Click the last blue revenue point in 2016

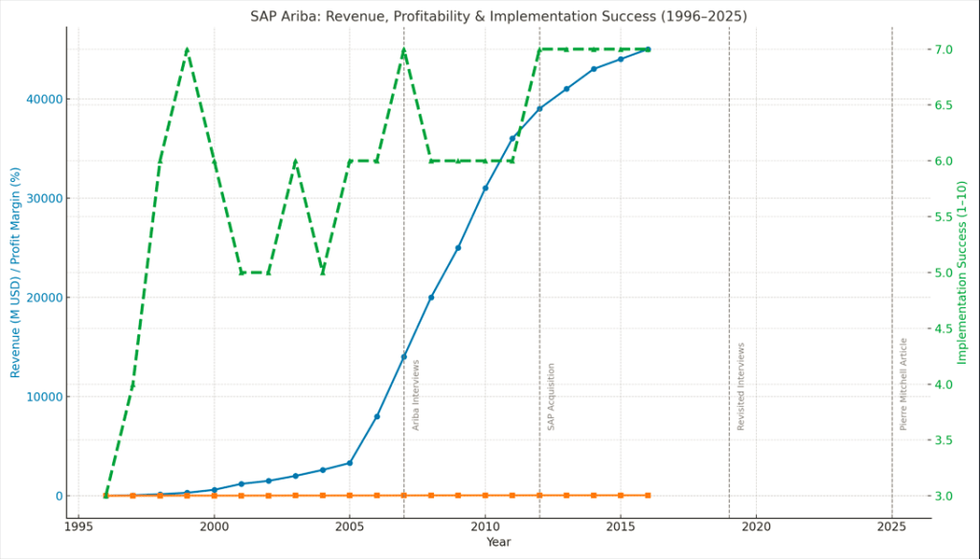tap(648, 49)
